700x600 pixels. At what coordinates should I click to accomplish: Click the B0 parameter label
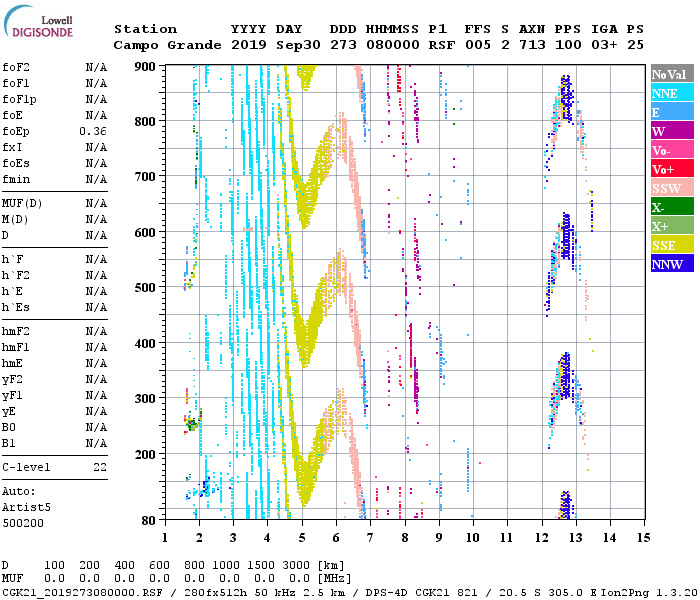click(8, 428)
